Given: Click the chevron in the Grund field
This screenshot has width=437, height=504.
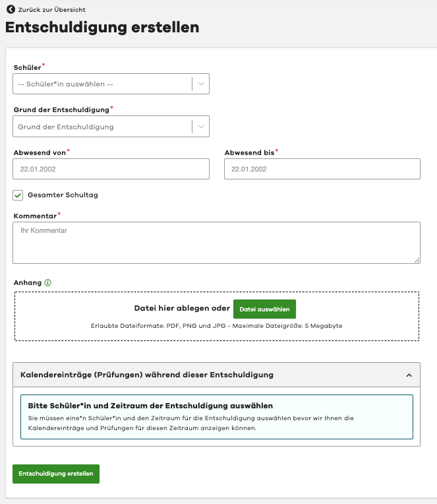Looking at the screenshot, I should point(201,127).
